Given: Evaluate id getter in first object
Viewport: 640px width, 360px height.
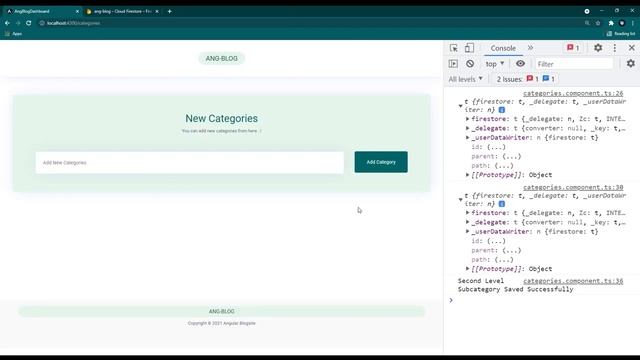Looking at the screenshot, I should click(496, 147).
